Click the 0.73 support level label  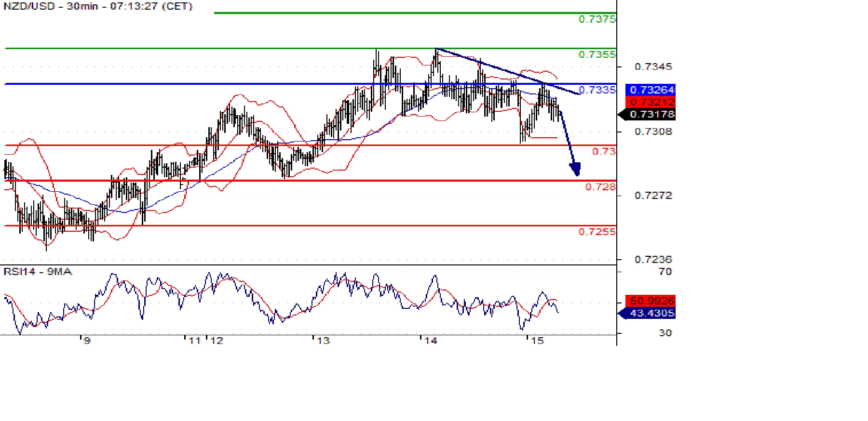coord(604,151)
